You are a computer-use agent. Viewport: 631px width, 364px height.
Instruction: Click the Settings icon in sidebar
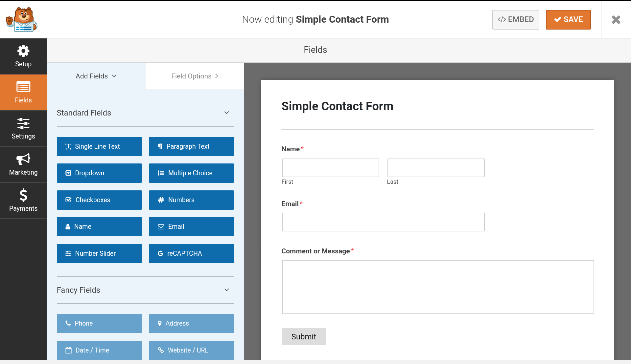click(x=23, y=128)
